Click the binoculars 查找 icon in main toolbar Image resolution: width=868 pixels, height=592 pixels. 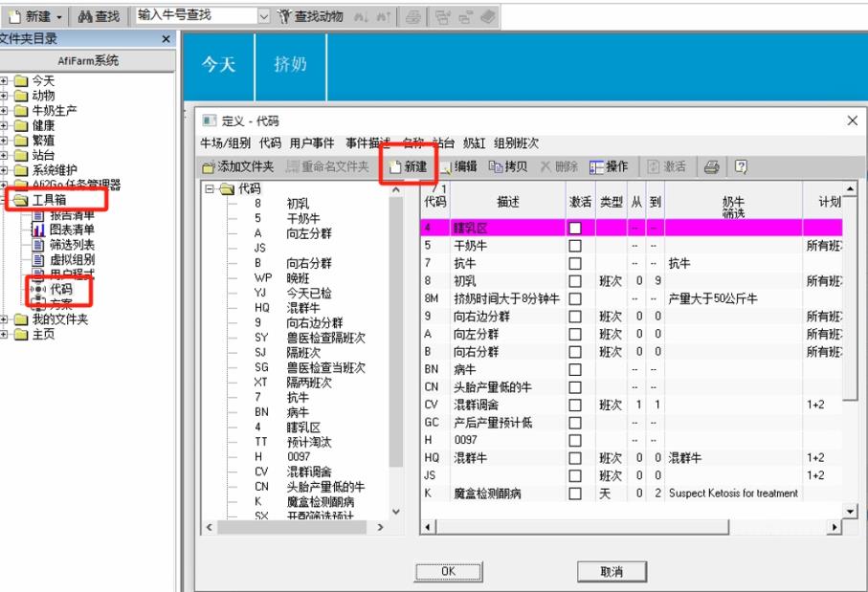point(85,16)
